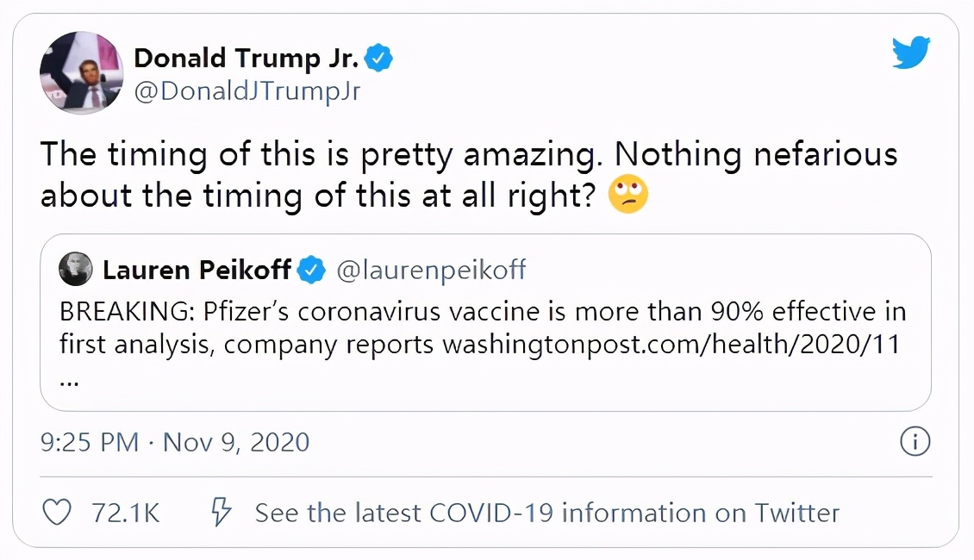Screen dimensions: 974x560
Task: Open See the latest COVID-19 information link
Action: (x=546, y=513)
